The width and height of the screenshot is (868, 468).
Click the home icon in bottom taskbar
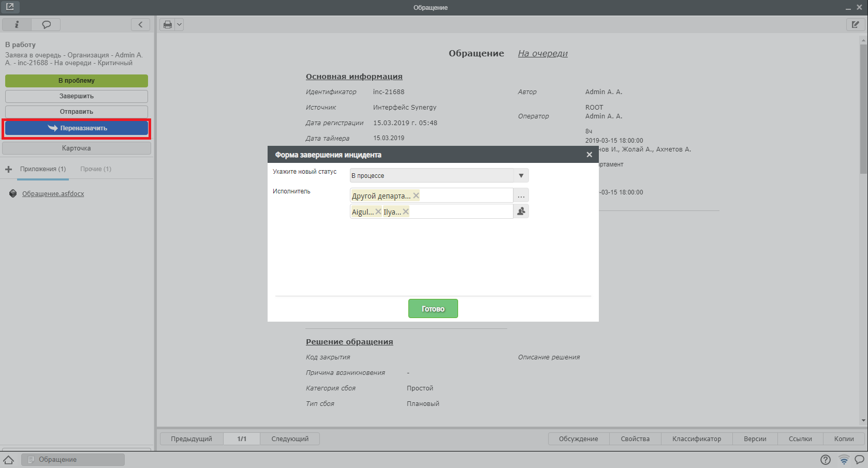tap(9, 460)
